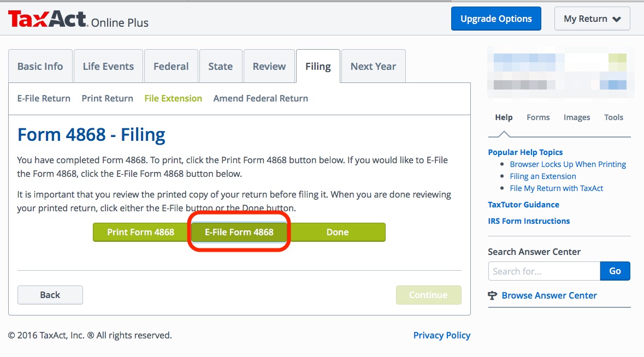
Task: Select the Filing tab
Action: click(x=318, y=66)
